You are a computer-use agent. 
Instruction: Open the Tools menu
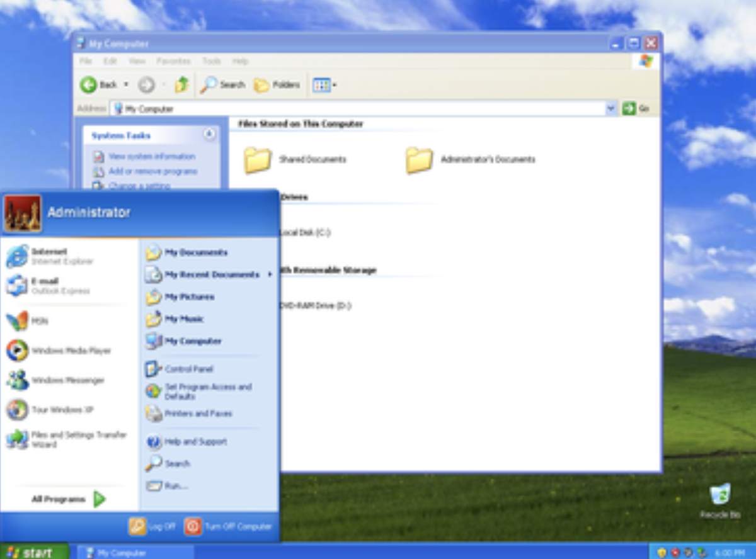point(212,61)
